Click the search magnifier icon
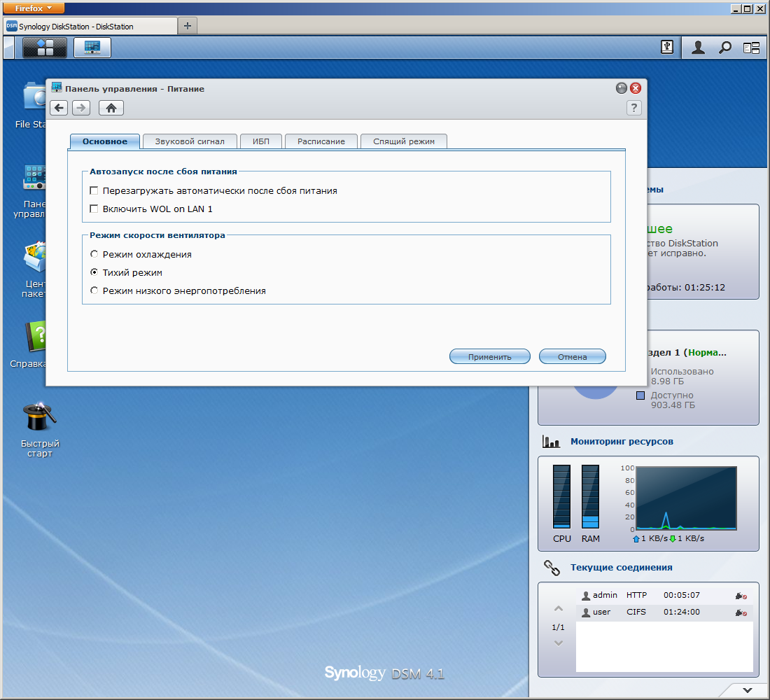770x700 pixels. click(x=725, y=48)
